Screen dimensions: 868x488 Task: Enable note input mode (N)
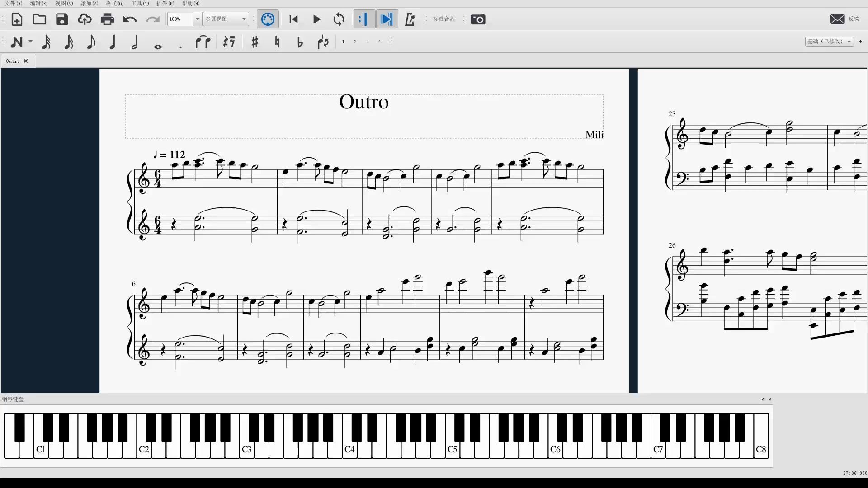point(17,42)
